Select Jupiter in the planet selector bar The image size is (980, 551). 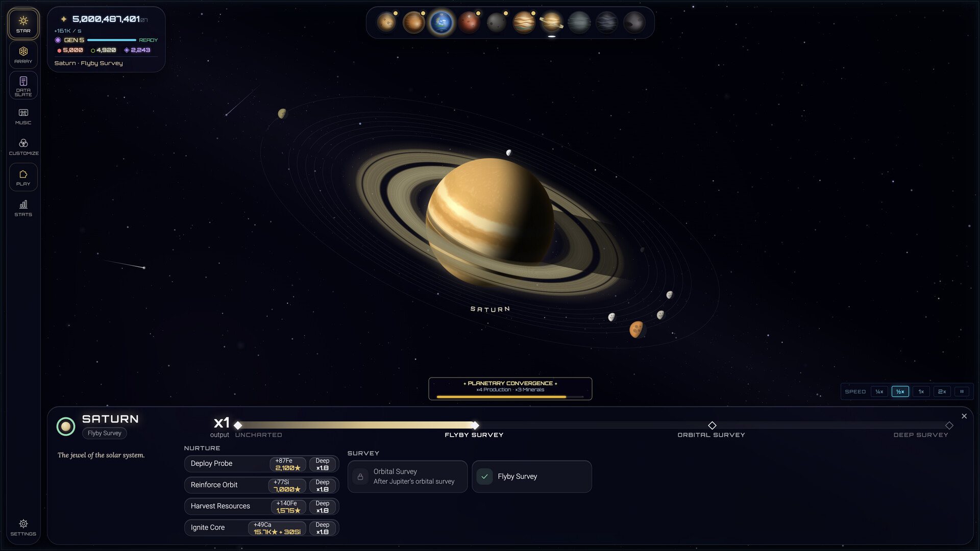point(524,22)
